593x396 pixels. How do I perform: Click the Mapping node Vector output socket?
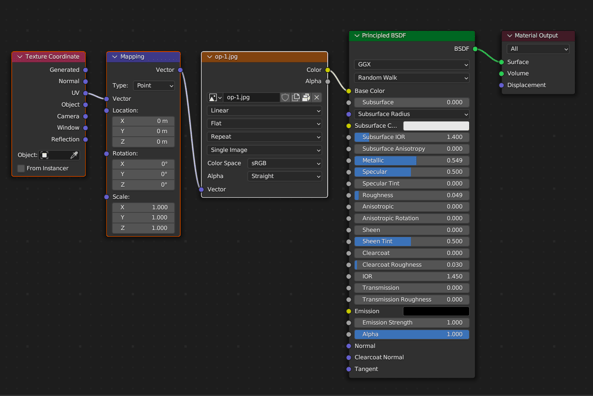click(x=180, y=70)
